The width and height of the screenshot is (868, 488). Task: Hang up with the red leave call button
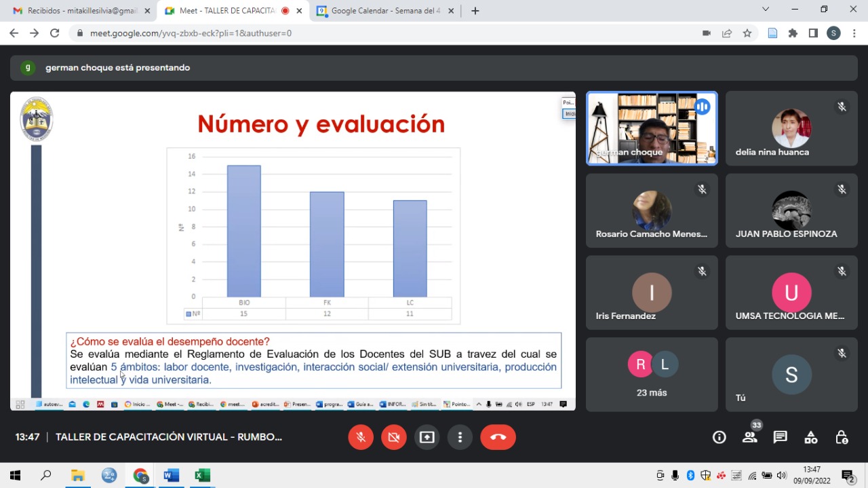tap(498, 437)
